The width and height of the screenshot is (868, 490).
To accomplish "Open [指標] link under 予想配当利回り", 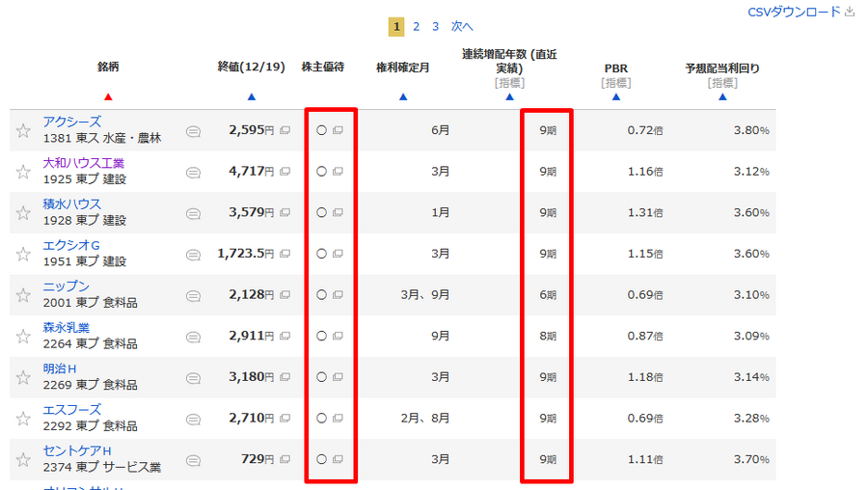I will [722, 83].
